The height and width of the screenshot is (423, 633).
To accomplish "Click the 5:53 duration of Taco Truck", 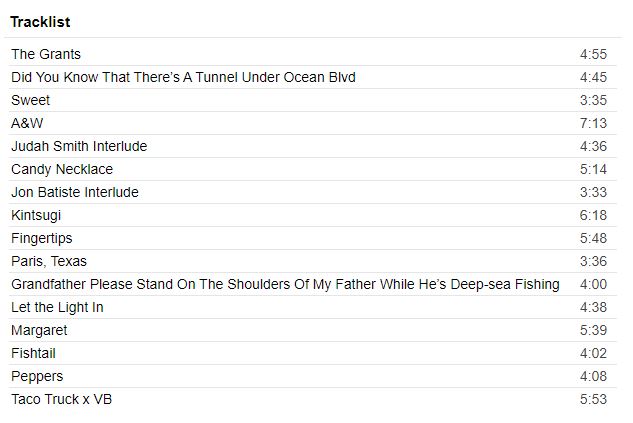I will [593, 399].
